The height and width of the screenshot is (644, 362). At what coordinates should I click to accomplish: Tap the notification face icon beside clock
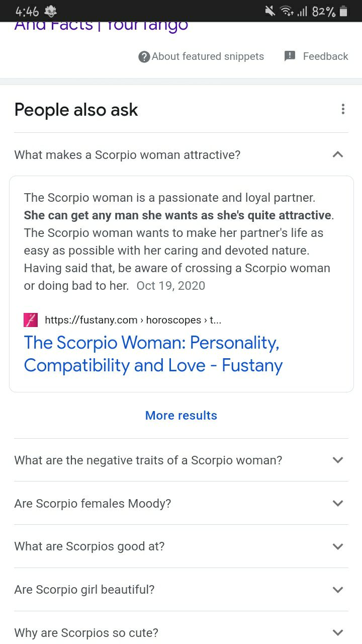(x=51, y=11)
